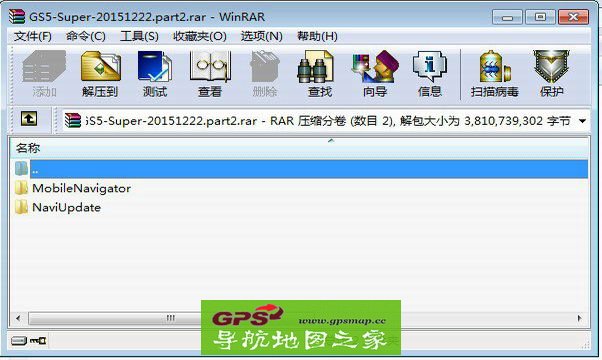Click the drive icon in status bar
The height and width of the screenshot is (360, 602).
[19, 340]
